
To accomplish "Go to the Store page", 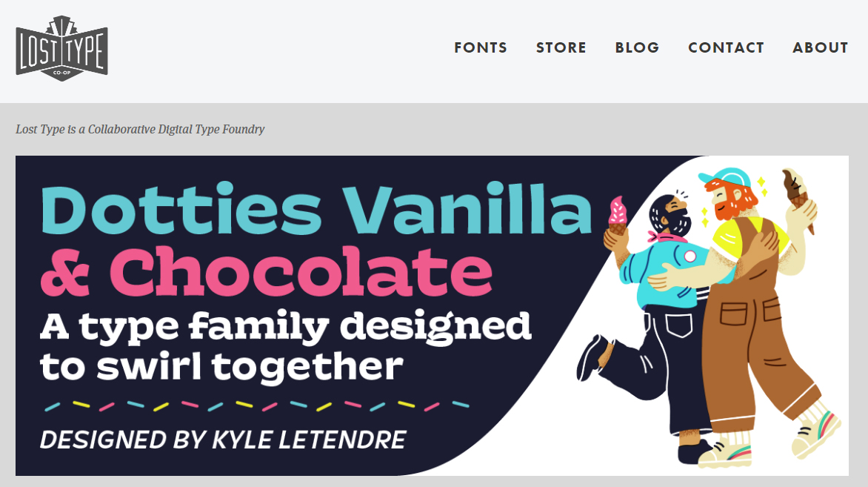I will (561, 47).
